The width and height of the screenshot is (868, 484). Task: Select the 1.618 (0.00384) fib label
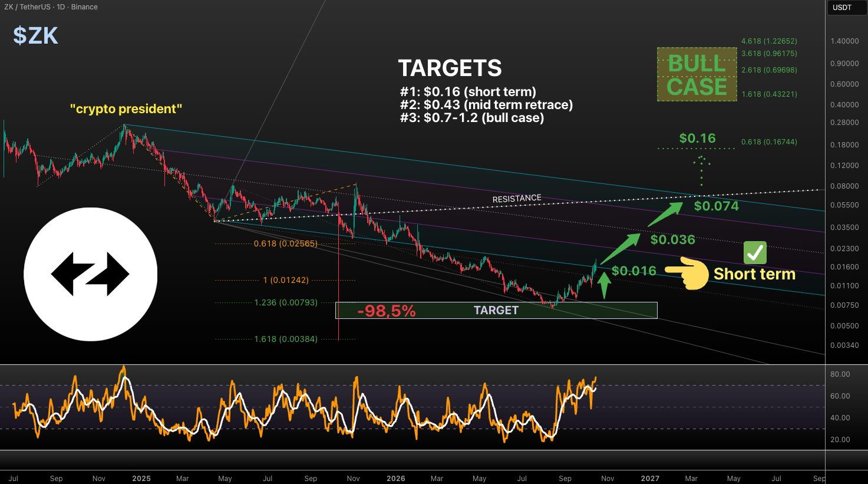coord(286,339)
